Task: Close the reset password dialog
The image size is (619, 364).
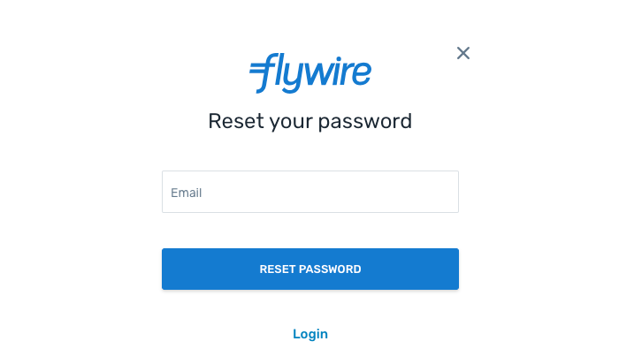Action: [x=463, y=53]
